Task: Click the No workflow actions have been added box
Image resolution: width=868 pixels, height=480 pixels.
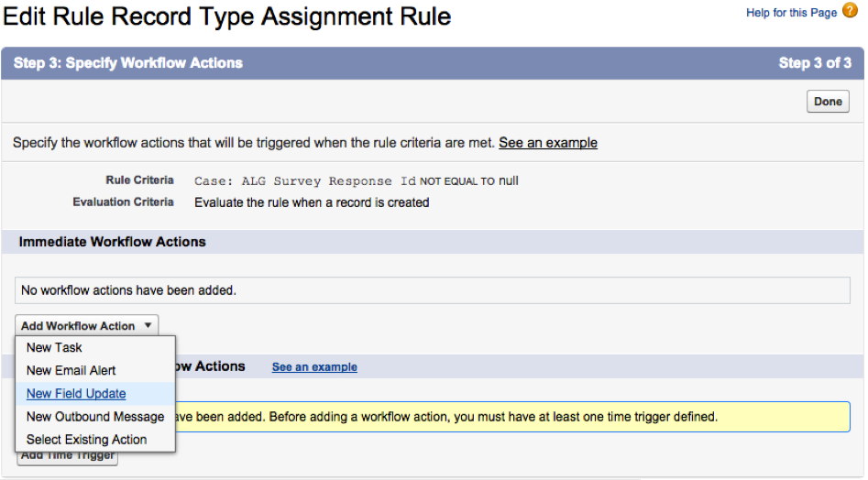Action: point(433,290)
